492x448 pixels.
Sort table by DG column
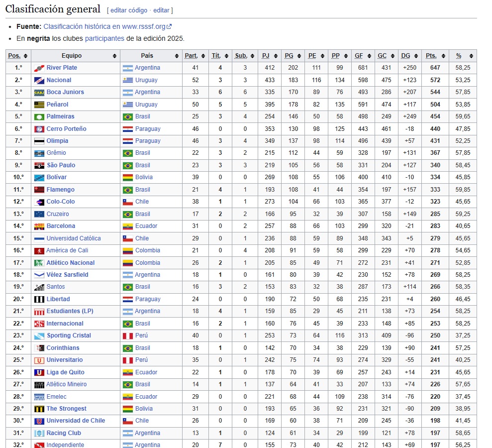pos(416,56)
